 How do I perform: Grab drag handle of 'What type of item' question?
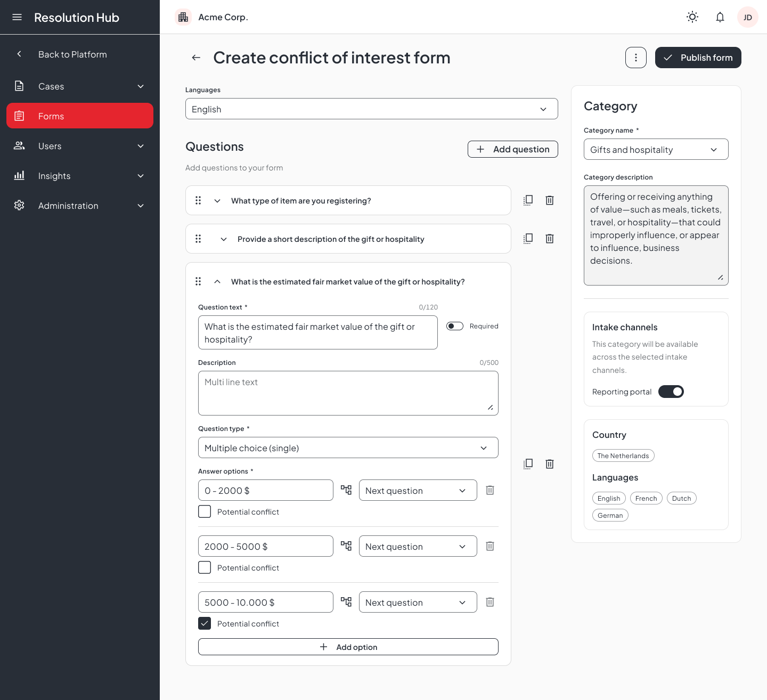pyautogui.click(x=198, y=200)
